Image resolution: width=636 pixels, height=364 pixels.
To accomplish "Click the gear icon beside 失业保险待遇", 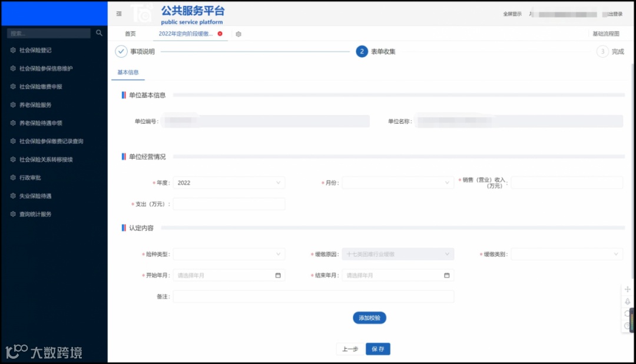I will click(13, 196).
